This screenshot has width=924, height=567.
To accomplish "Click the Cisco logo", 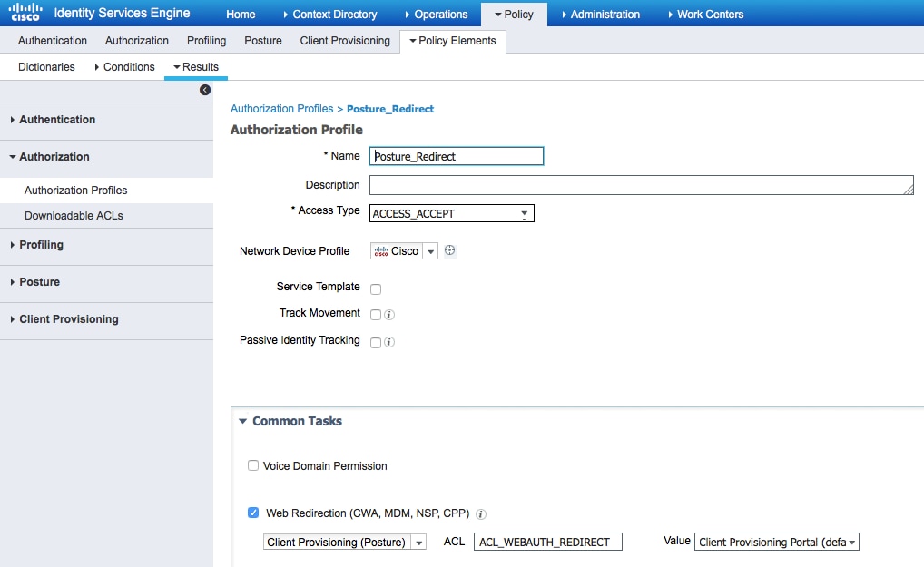I will (x=25, y=13).
